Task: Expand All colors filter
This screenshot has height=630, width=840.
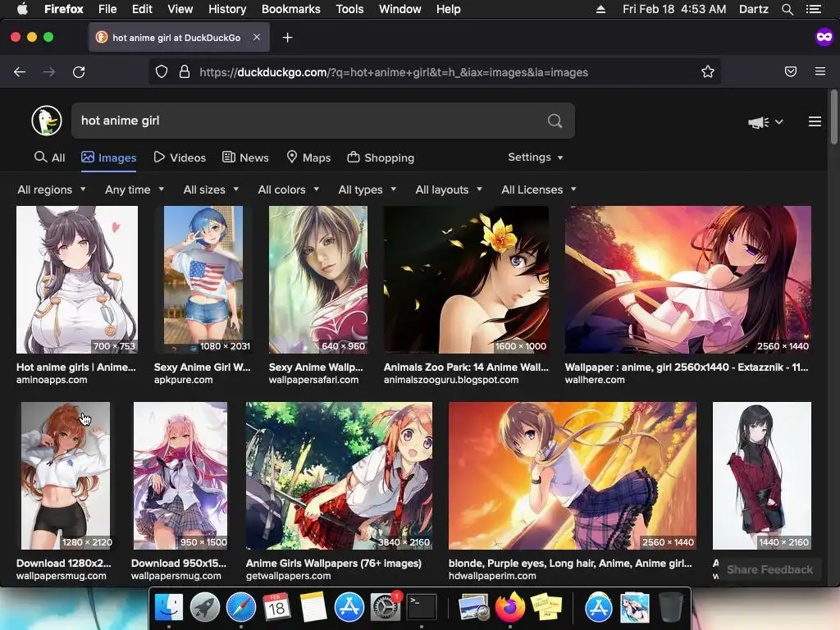Action: (x=289, y=189)
